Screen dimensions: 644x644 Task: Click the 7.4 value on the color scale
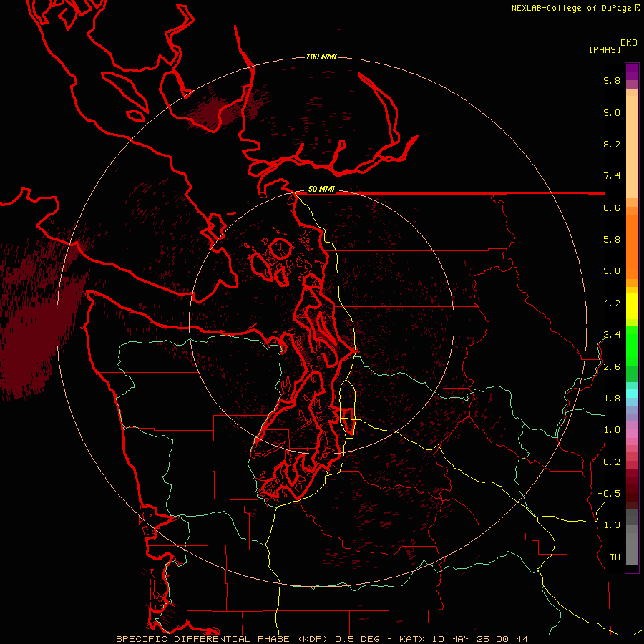point(612,176)
